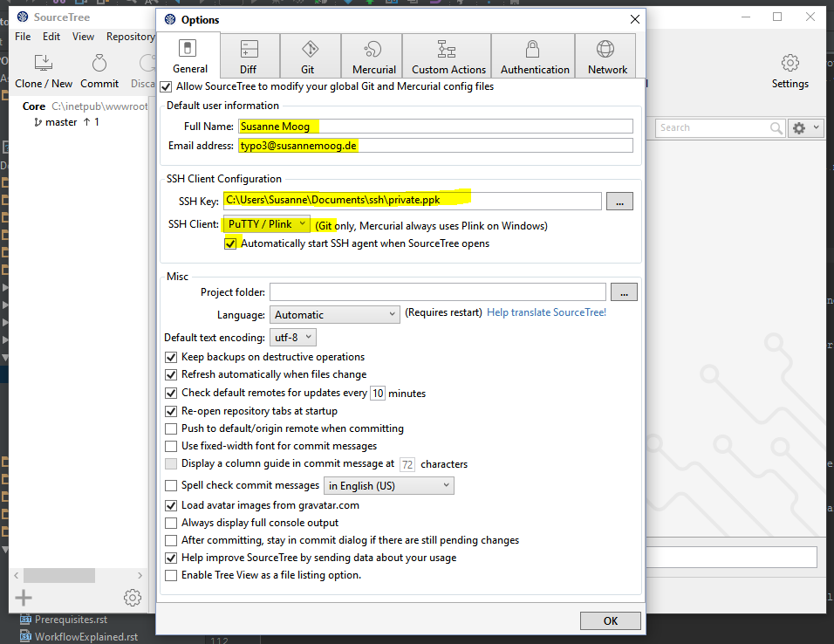Edit the Full Name field
The image size is (834, 644).
click(x=435, y=127)
